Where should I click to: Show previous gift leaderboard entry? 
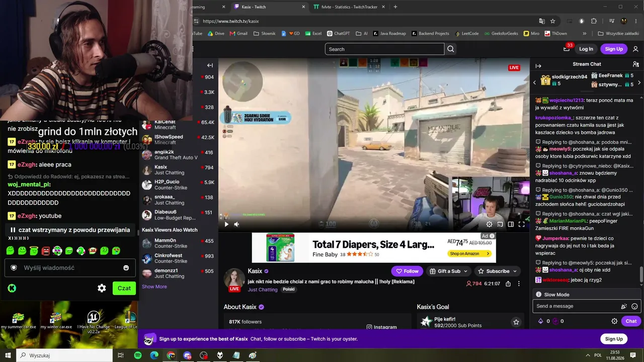pos(534,82)
